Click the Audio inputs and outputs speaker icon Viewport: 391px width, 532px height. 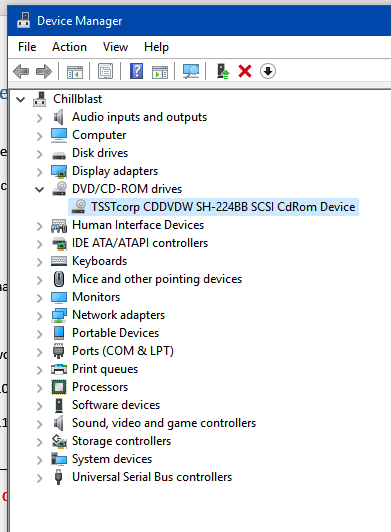59,117
